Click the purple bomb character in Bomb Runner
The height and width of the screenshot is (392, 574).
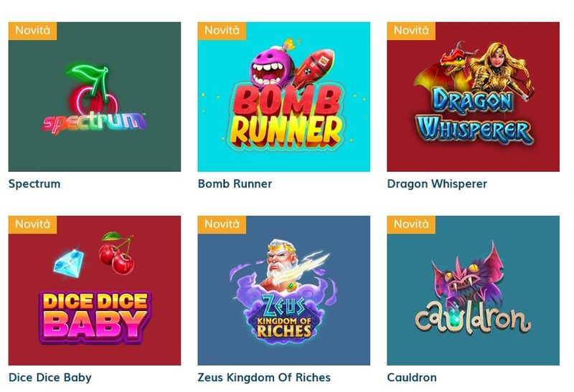[x=271, y=67]
